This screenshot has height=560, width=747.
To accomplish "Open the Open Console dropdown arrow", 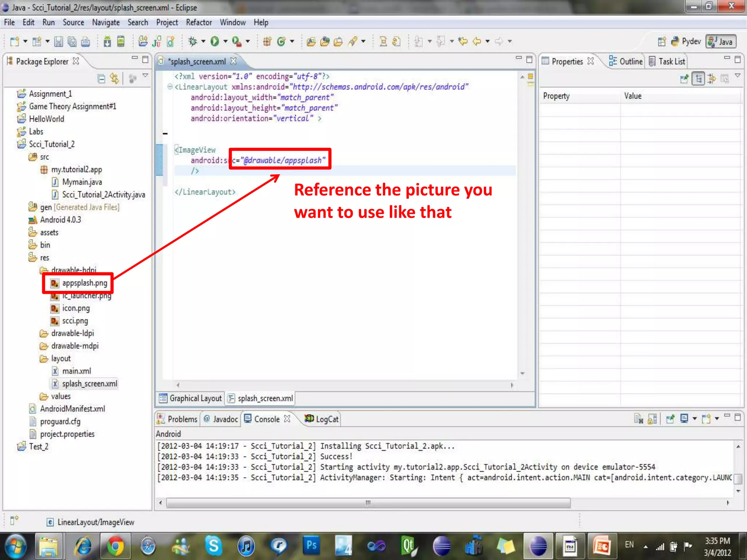I will [717, 419].
